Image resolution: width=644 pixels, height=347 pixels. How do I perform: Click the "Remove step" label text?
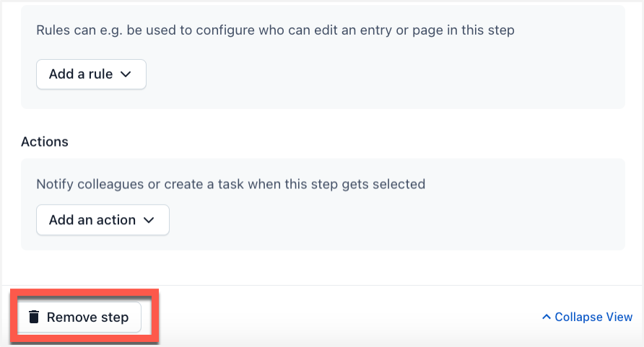[87, 317]
